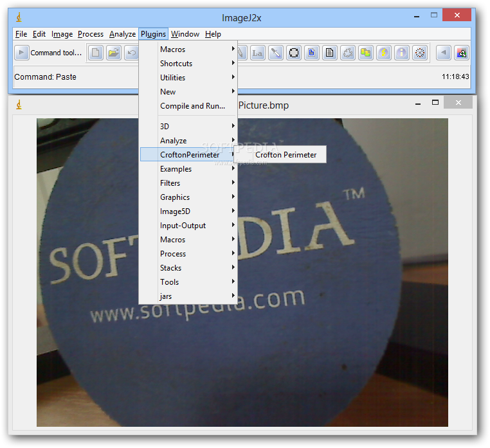The height and width of the screenshot is (448, 490).
Task: Click the 'Command tool...' button label
Action: [x=56, y=53]
